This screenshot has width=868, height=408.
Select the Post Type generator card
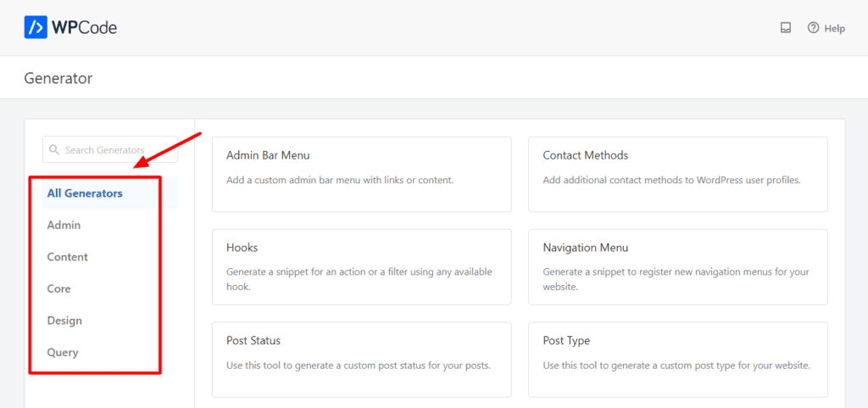coord(677,359)
